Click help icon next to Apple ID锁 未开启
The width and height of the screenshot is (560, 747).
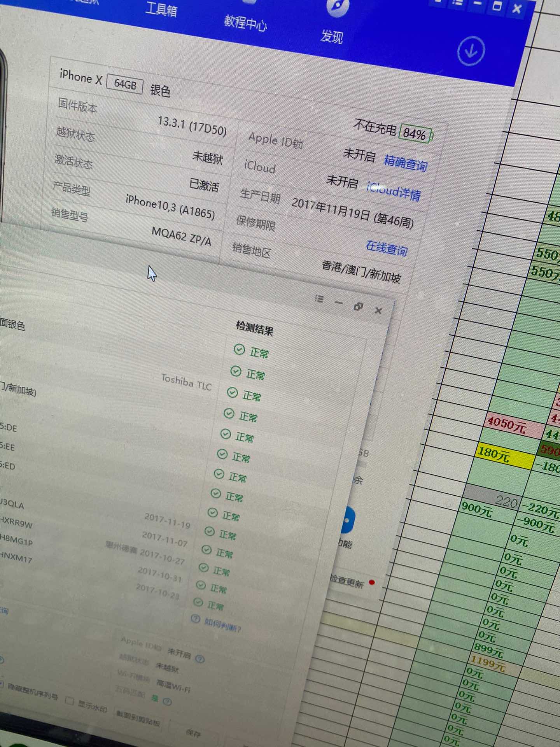pos(200,659)
